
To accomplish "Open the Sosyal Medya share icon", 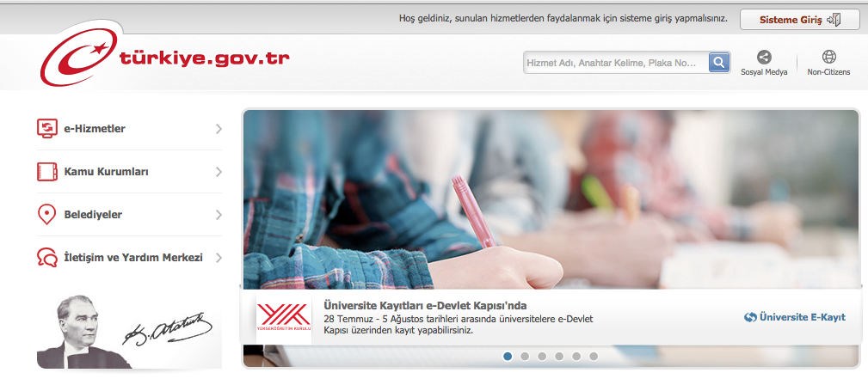I will [763, 58].
